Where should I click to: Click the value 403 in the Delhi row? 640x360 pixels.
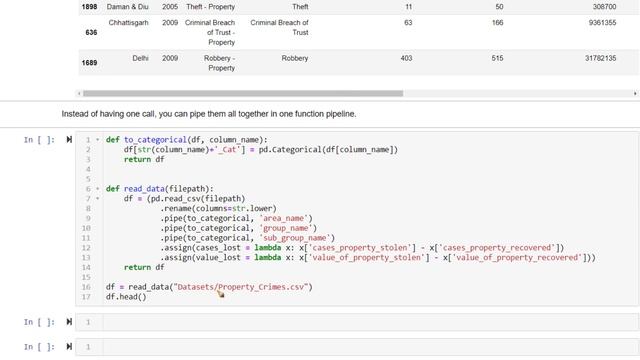(406, 58)
